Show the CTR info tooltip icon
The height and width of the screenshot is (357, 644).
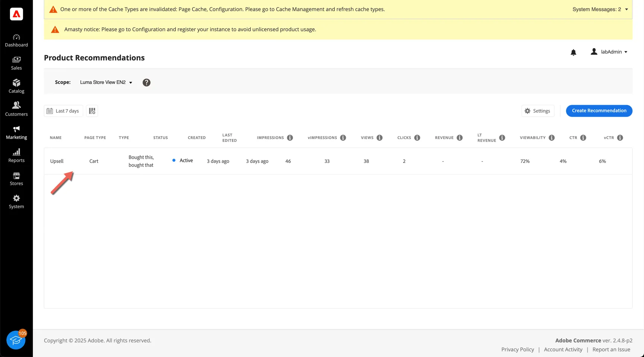click(x=583, y=138)
